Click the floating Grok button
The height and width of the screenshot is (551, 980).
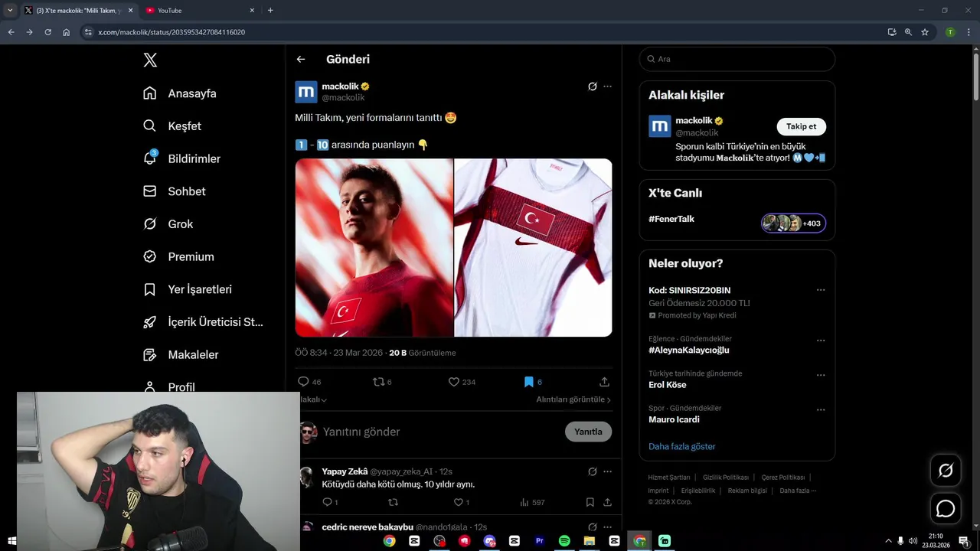coord(946,471)
